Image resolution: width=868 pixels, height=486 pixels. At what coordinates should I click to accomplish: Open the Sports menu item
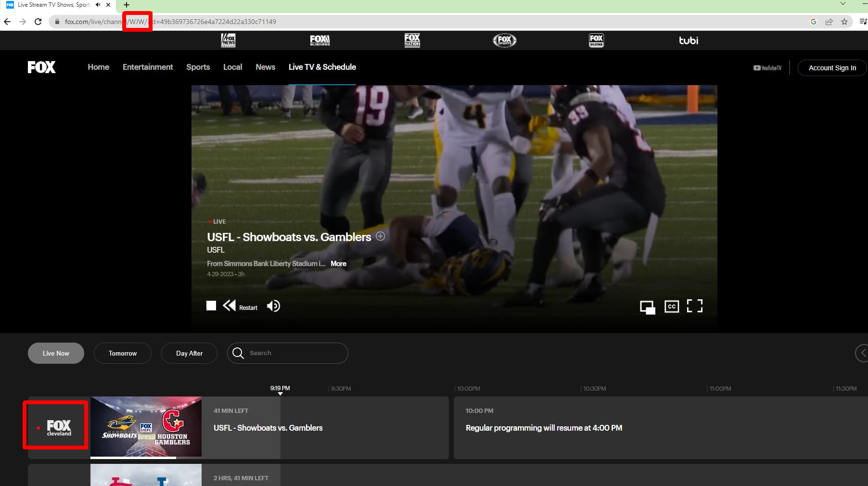click(x=198, y=67)
